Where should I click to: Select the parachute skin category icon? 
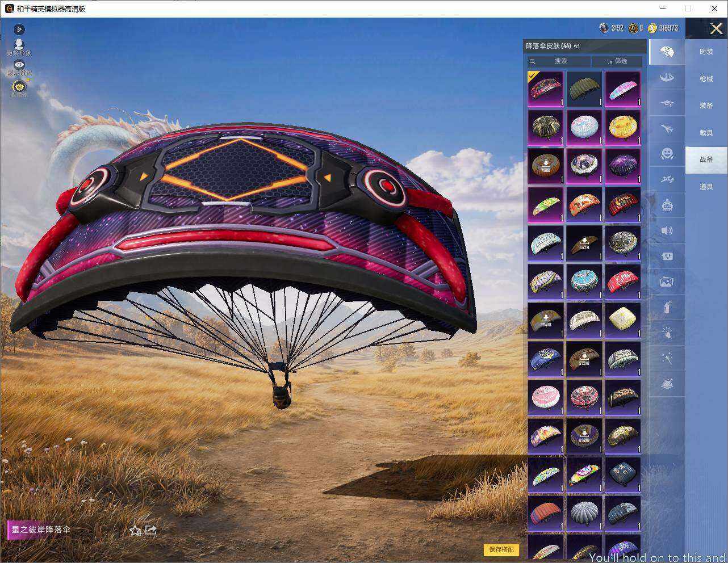click(667, 52)
